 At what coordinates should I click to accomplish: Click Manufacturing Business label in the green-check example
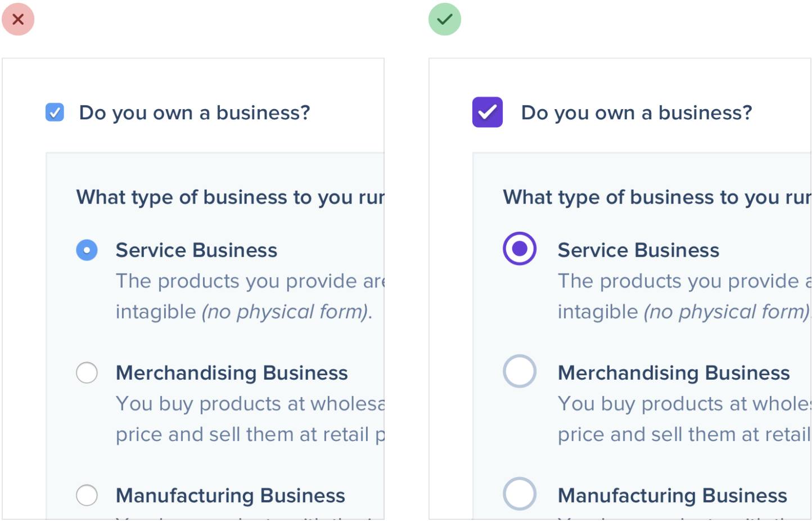coord(672,496)
